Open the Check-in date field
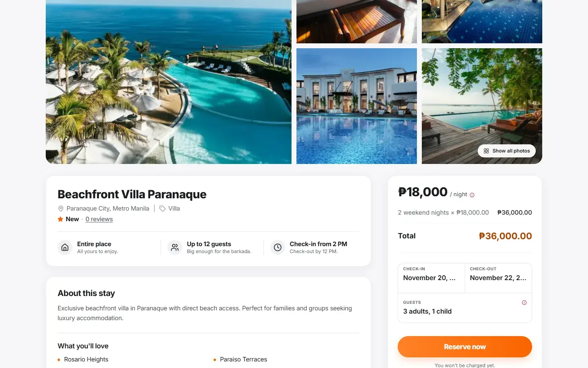588x368 pixels. 431,278
